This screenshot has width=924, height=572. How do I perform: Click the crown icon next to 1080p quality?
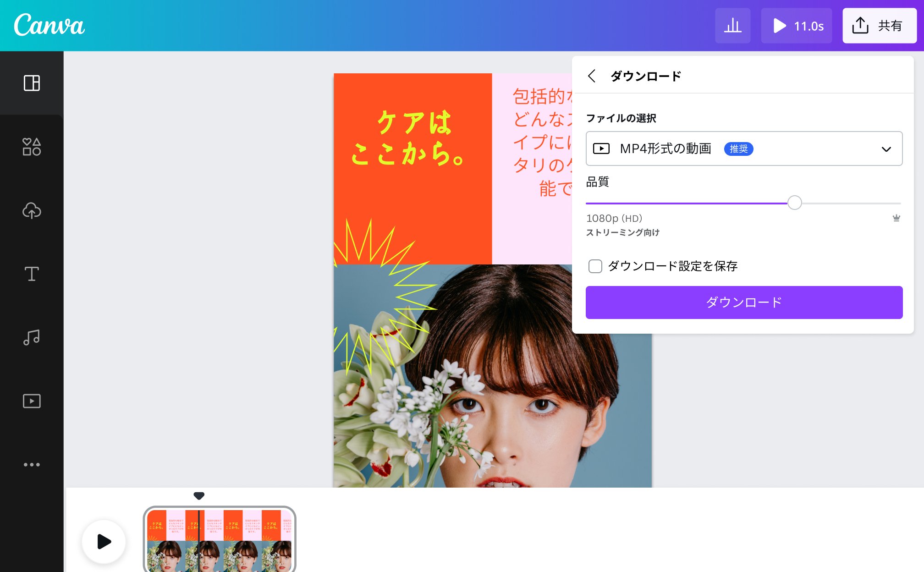[896, 218]
